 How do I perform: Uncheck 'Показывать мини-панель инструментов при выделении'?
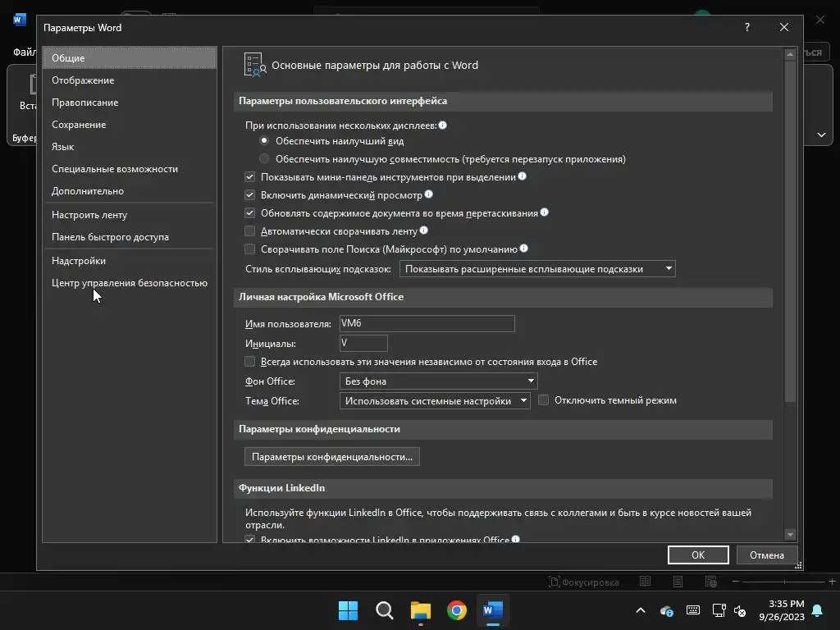(249, 177)
